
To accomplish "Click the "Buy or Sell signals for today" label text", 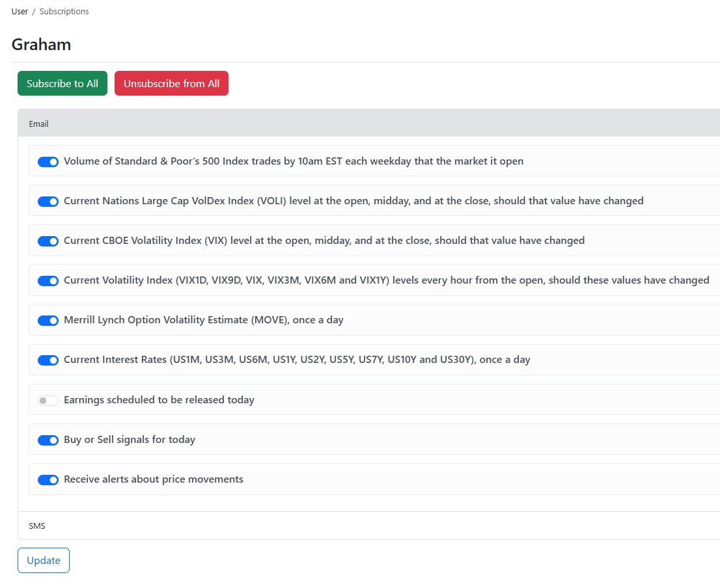I will (x=130, y=440).
